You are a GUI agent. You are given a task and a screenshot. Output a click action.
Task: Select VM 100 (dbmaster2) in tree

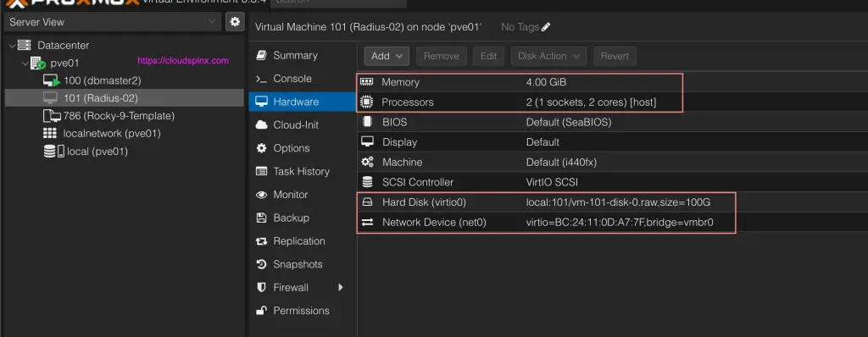click(x=125, y=80)
